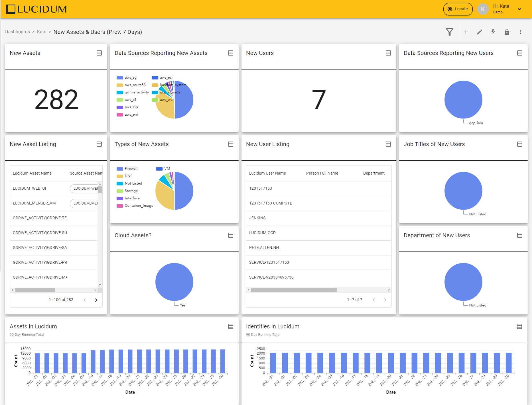Edit dashboard using pencil icon
The width and height of the screenshot is (532, 405).
(480, 32)
